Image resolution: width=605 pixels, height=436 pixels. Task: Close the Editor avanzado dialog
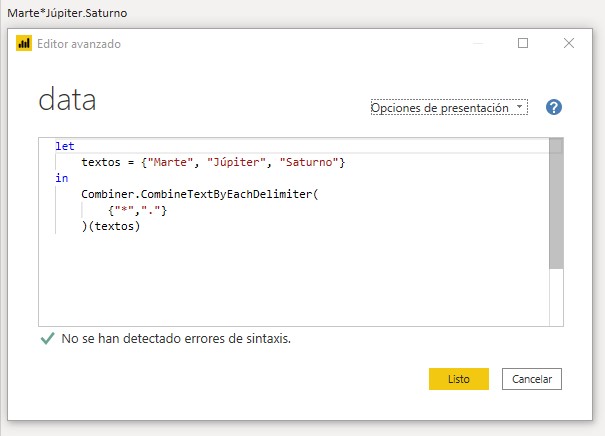(569, 43)
